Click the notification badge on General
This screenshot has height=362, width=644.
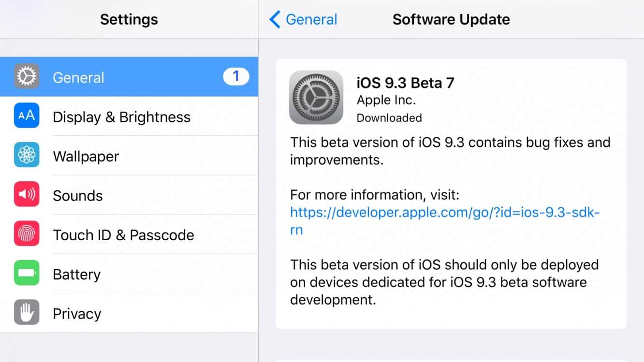point(236,76)
